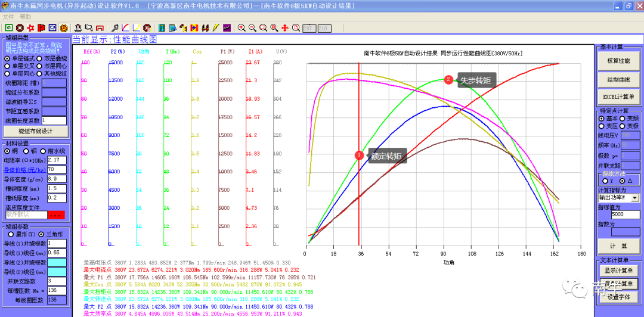Choose 铝 as the conductor material
Viewport: 644px width, 317px height.
(x=29, y=151)
